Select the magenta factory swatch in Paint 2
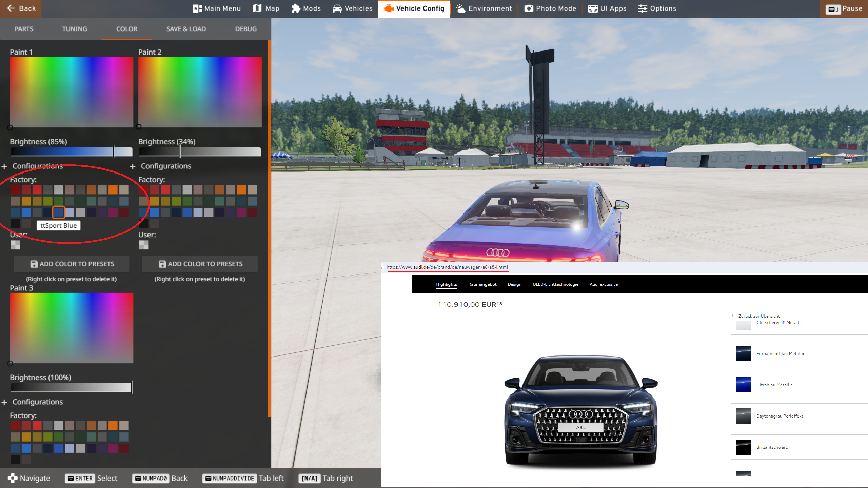 241,212
